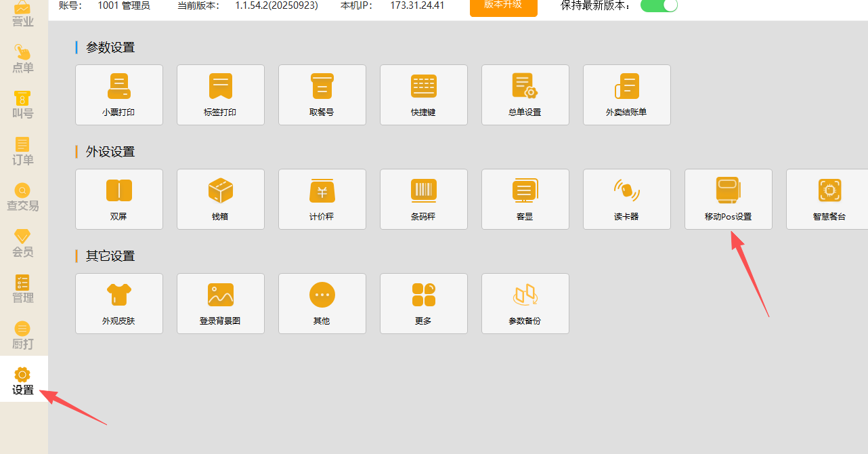Open 移动Pos设置 mobile POS settings
Image resolution: width=868 pixels, height=454 pixels.
coord(729,199)
